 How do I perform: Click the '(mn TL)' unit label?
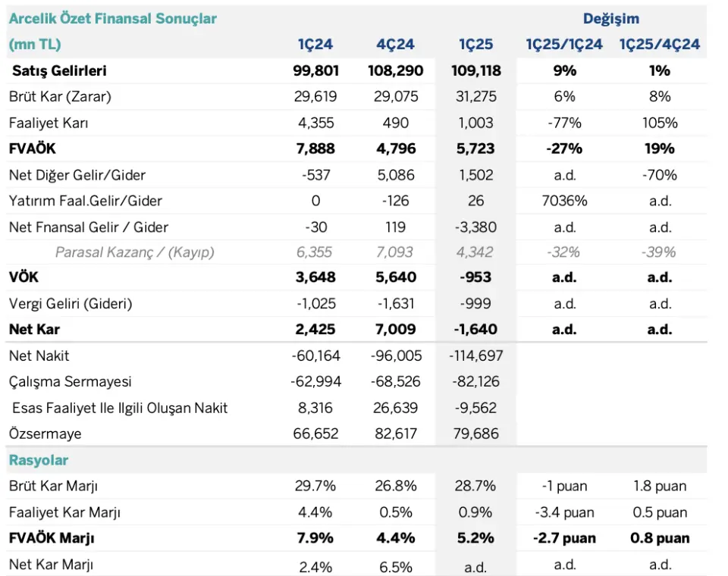35,45
